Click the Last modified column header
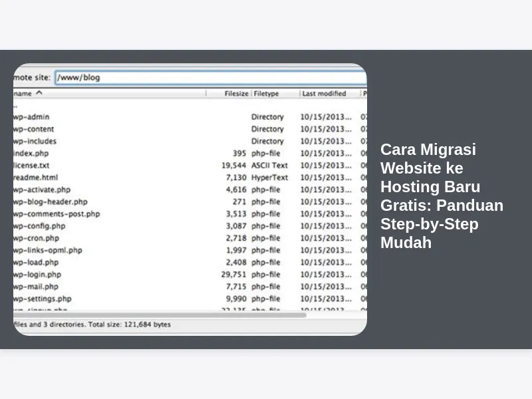Screen dimensions: 532x399 pos(324,94)
